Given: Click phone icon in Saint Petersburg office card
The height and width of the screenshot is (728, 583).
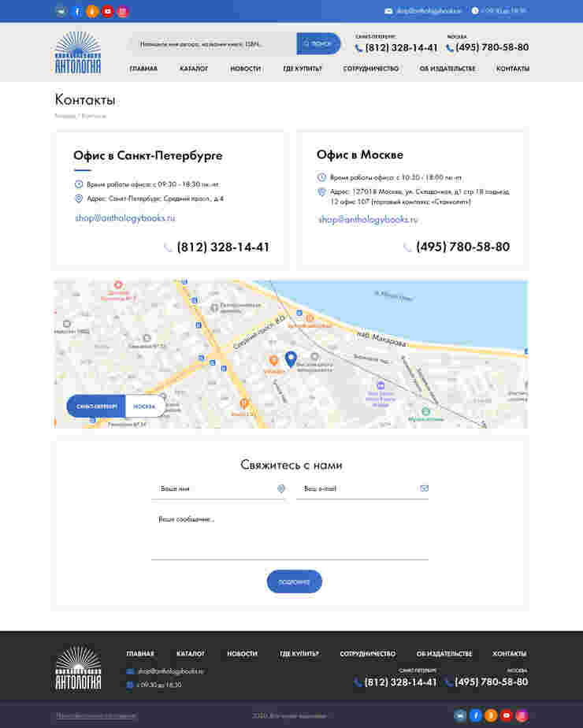Looking at the screenshot, I should [168, 247].
